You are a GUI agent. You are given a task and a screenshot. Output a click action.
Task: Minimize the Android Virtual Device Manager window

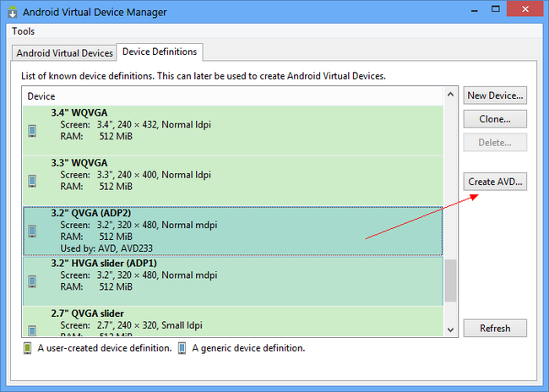tap(475, 10)
